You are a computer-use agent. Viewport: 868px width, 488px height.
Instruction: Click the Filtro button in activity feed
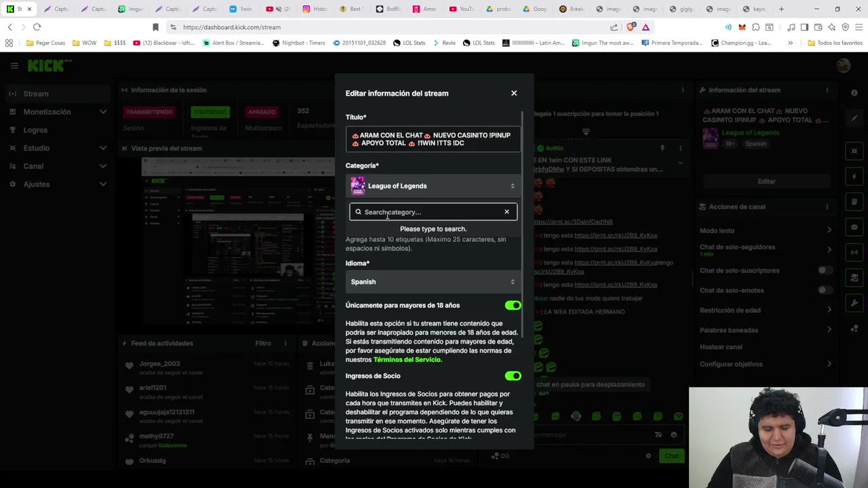coord(263,344)
